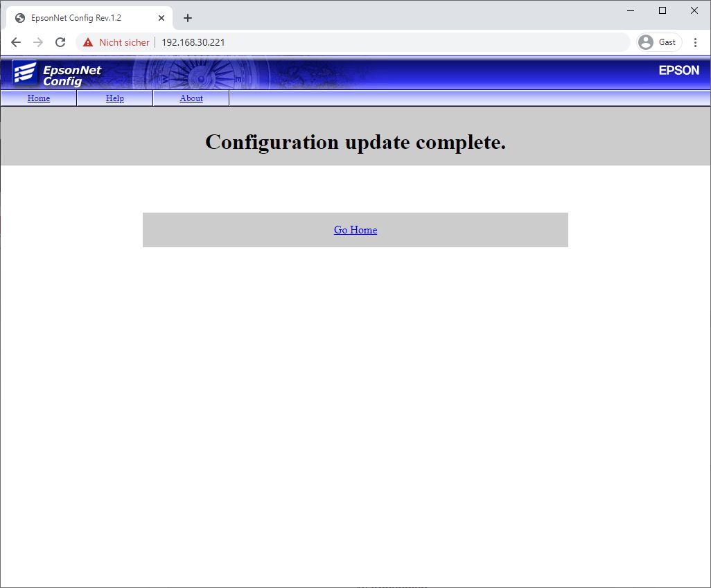This screenshot has height=588, width=711.
Task: Click the "Nicht sicher" security label
Action: click(x=124, y=42)
